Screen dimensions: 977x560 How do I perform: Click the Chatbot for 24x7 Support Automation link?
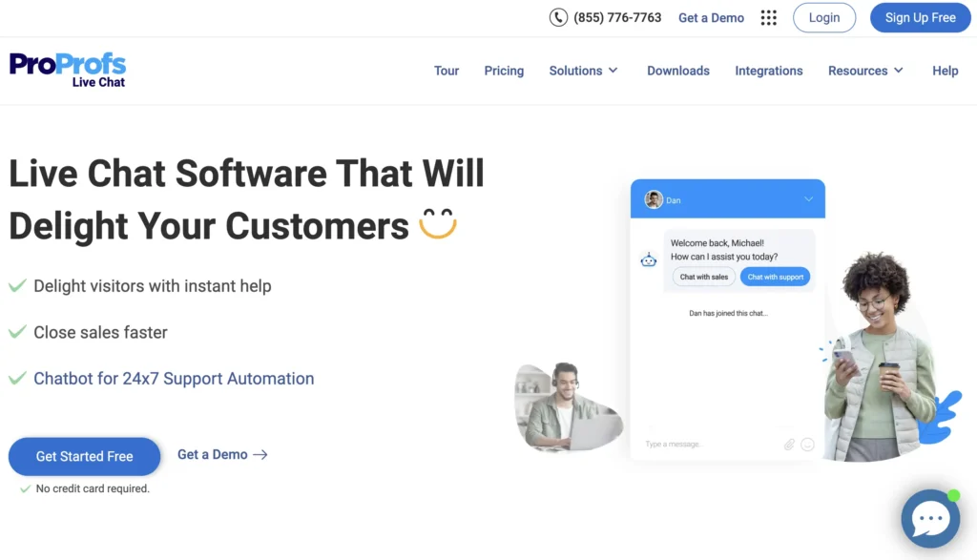(x=174, y=379)
